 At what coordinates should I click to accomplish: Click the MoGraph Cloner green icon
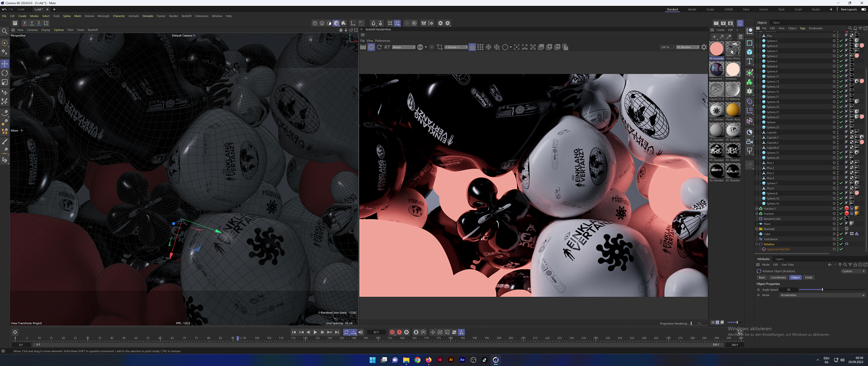click(750, 82)
